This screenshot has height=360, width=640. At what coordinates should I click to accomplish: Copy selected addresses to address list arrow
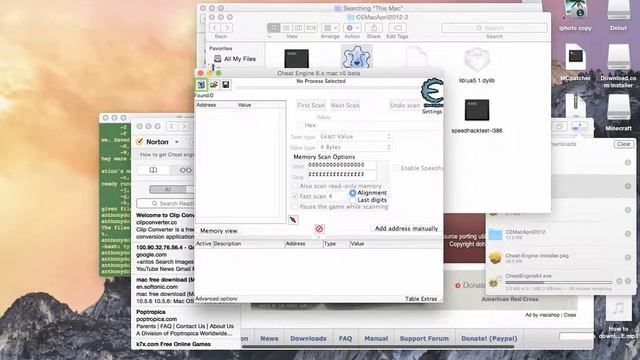(x=293, y=220)
